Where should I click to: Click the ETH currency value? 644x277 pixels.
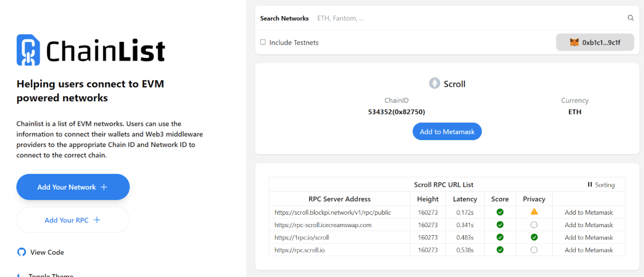(575, 112)
